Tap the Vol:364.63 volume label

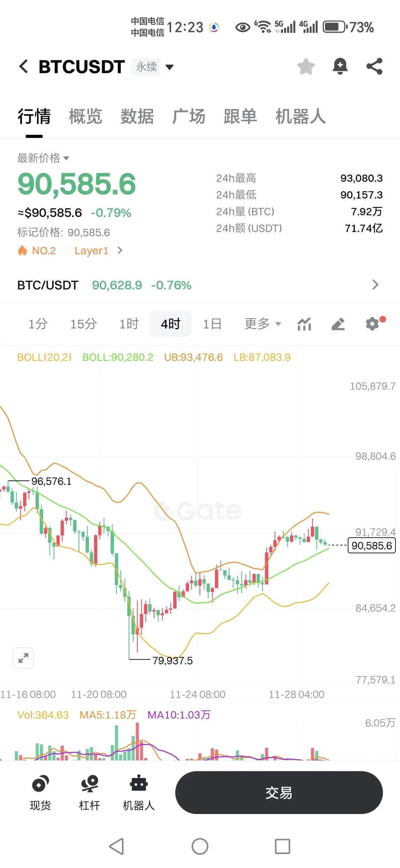43,715
